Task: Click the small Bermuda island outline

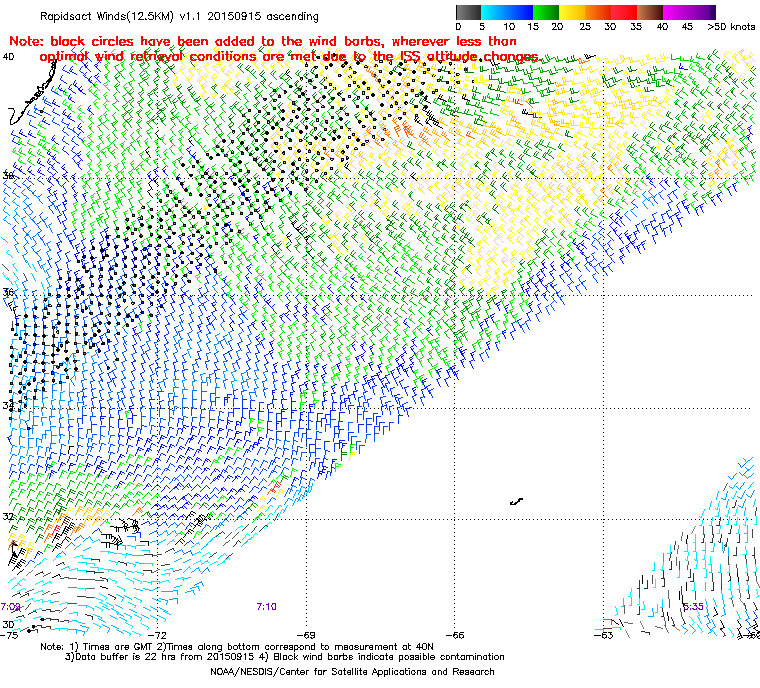Action: (517, 502)
